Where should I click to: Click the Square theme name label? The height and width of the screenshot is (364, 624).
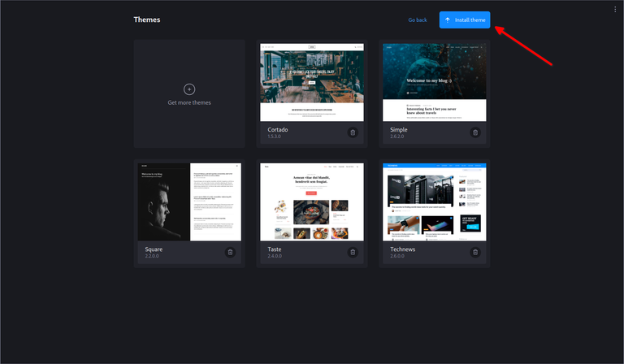[154, 249]
